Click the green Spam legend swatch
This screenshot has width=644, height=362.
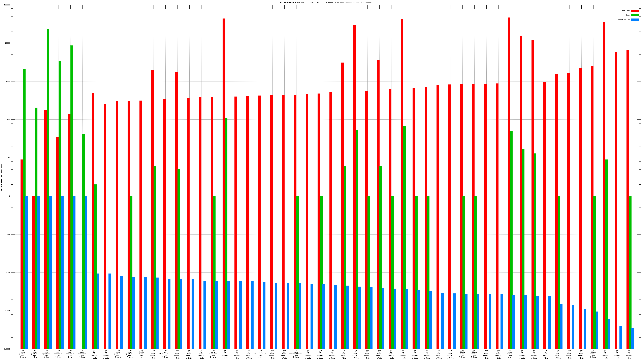tap(635, 15)
